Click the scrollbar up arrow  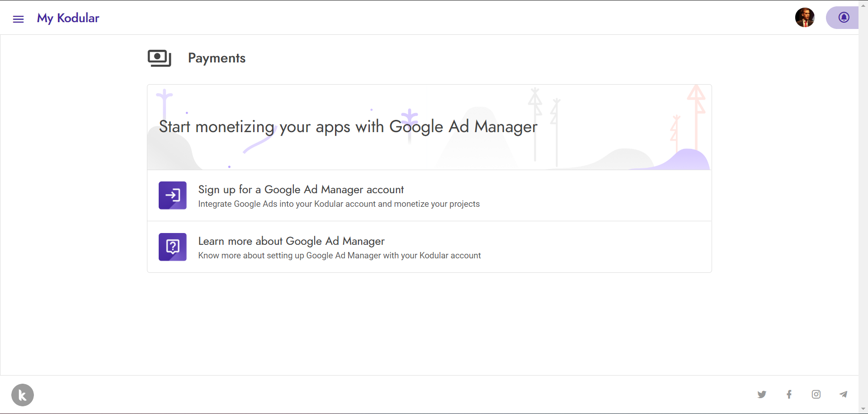click(863, 5)
